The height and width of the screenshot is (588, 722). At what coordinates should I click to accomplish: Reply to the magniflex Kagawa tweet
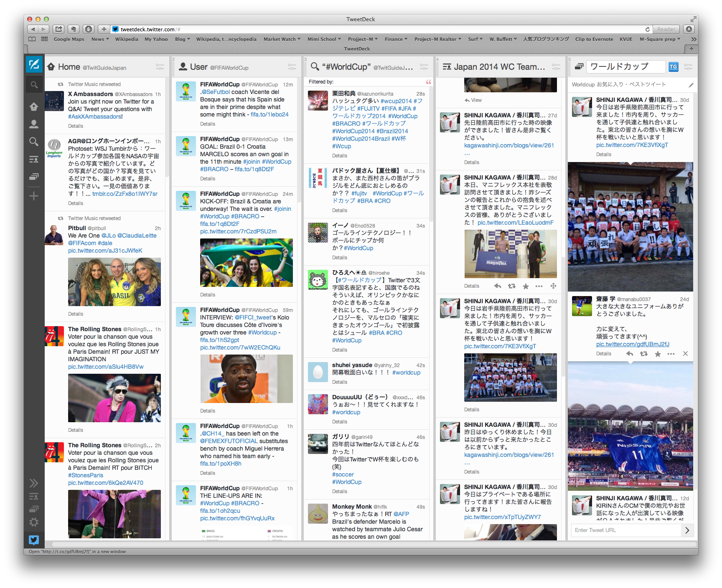[x=497, y=286]
